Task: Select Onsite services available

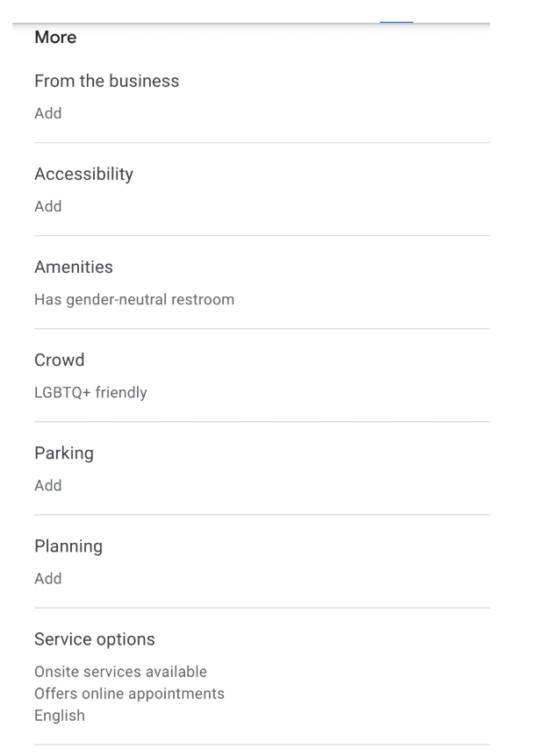Action: pyautogui.click(x=120, y=671)
